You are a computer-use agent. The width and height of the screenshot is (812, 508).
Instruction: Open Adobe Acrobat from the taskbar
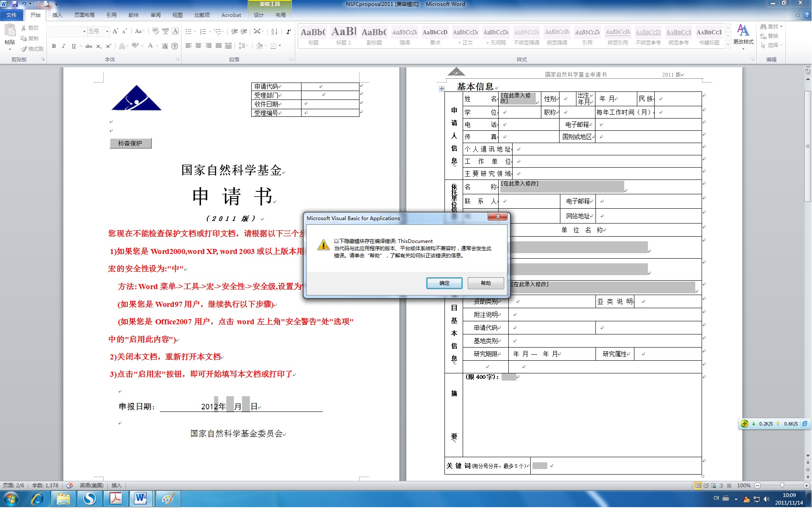pos(116,499)
